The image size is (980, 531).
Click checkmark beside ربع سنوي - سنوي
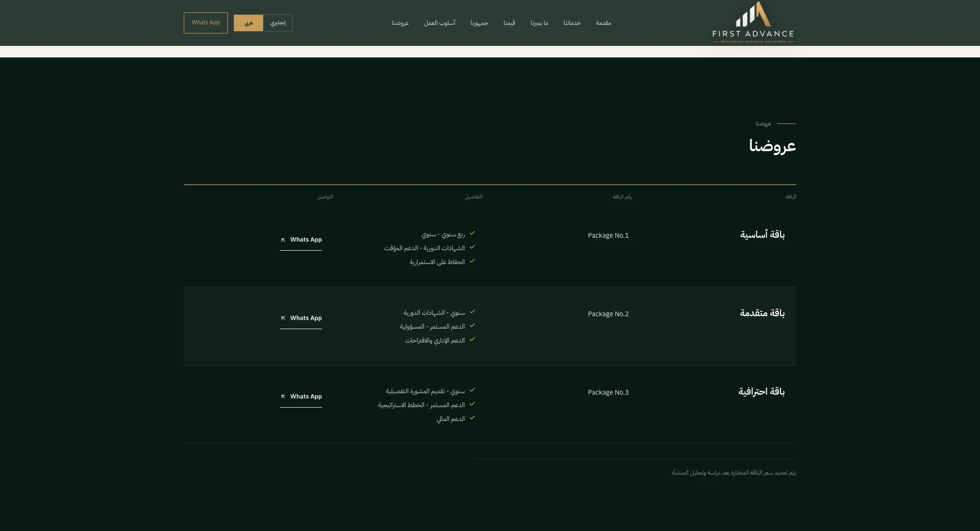472,233
